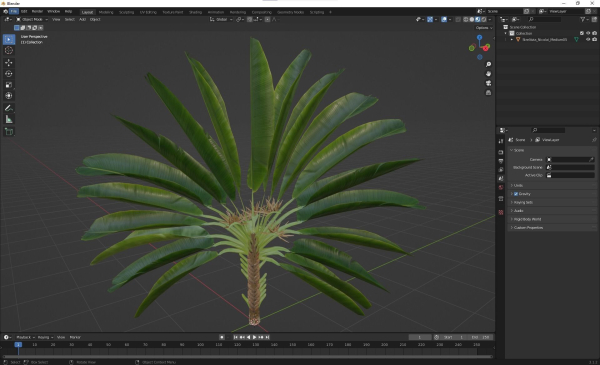Collapse the Collection tree in outliner
The width and height of the screenshot is (600, 365).
[506, 33]
